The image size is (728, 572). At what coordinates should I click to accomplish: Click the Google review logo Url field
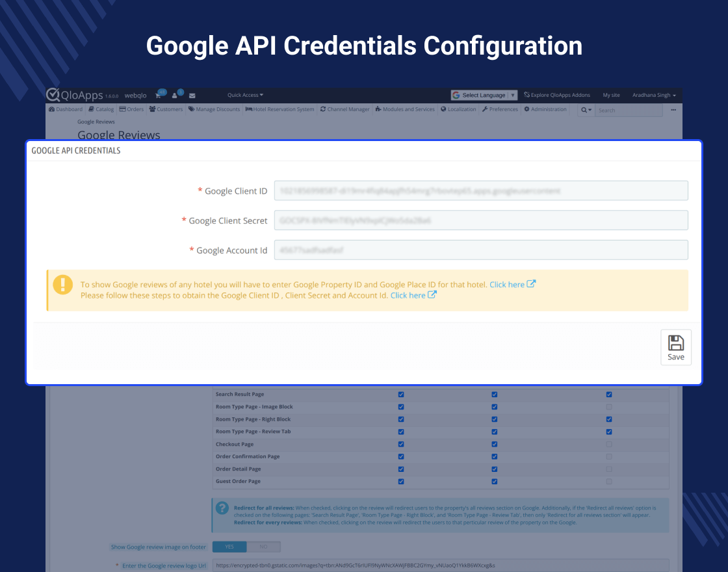pyautogui.click(x=441, y=565)
